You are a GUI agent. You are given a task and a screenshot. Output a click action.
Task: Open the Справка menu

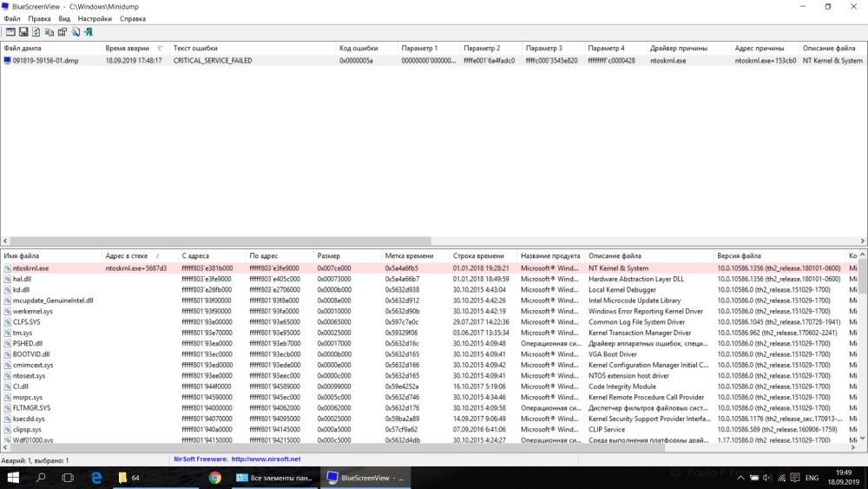pyautogui.click(x=133, y=18)
